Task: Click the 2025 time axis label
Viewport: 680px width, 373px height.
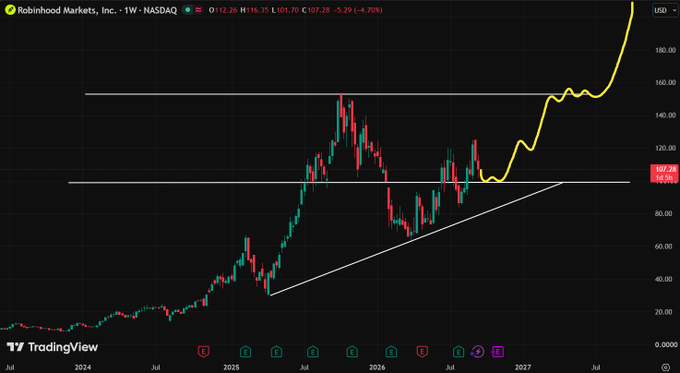Action: (232, 367)
